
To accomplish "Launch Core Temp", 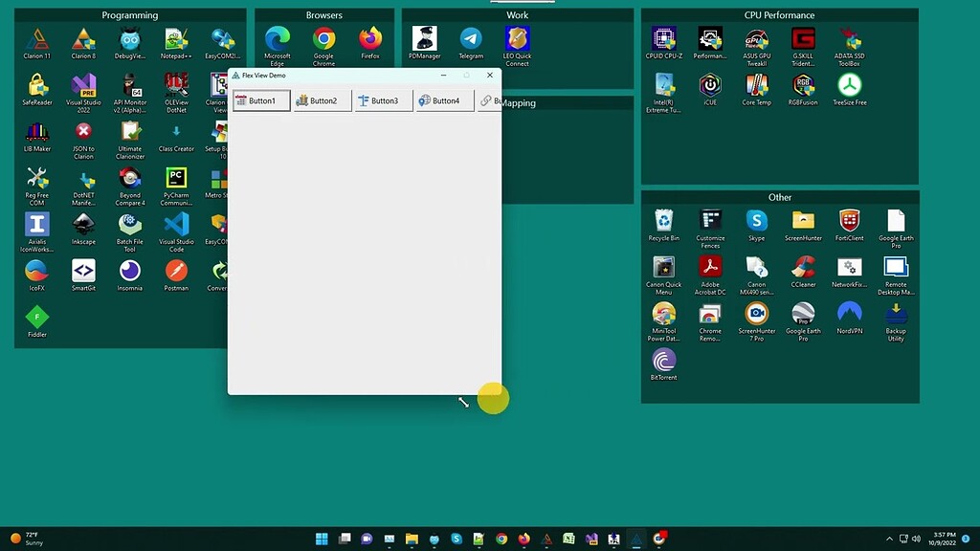I will point(756,86).
